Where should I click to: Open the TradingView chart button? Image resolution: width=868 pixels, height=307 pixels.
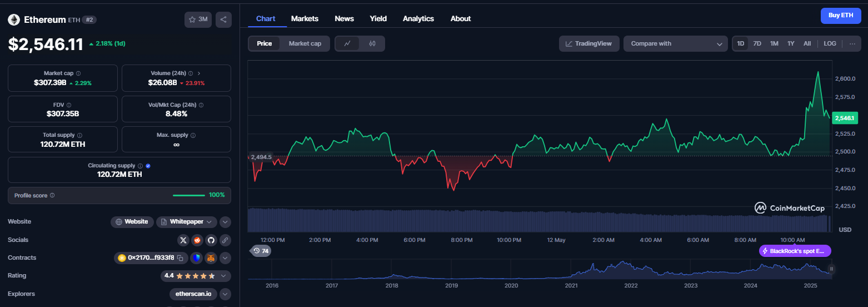point(589,43)
